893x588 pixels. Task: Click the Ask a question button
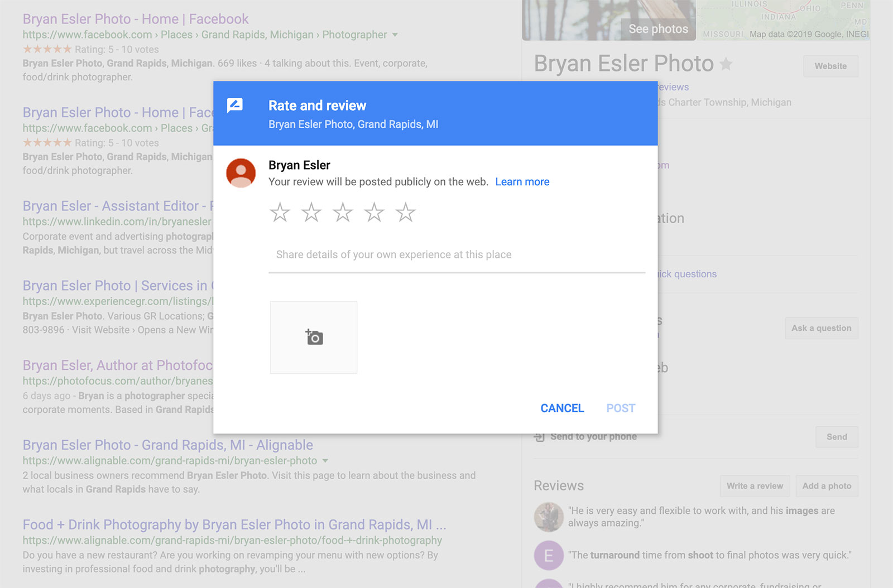click(821, 329)
